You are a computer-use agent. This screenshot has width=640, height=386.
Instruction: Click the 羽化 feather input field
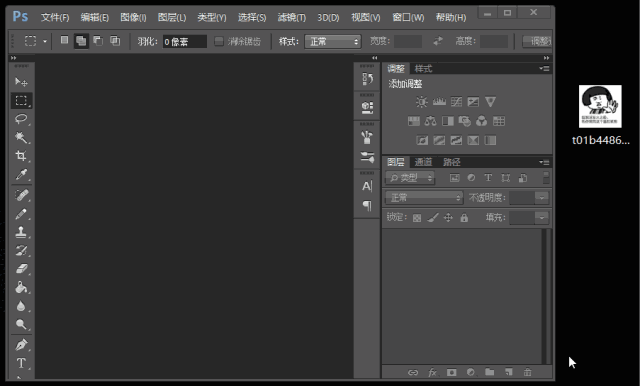tap(185, 42)
